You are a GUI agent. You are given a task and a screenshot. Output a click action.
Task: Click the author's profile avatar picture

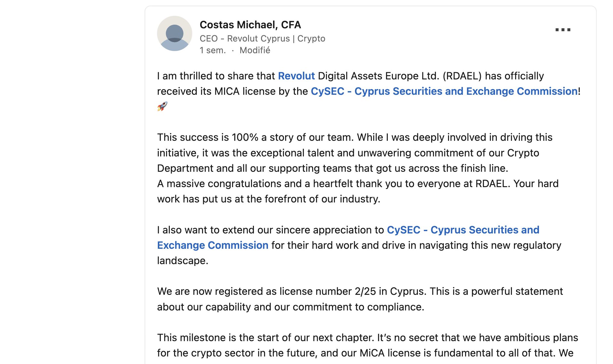click(175, 33)
